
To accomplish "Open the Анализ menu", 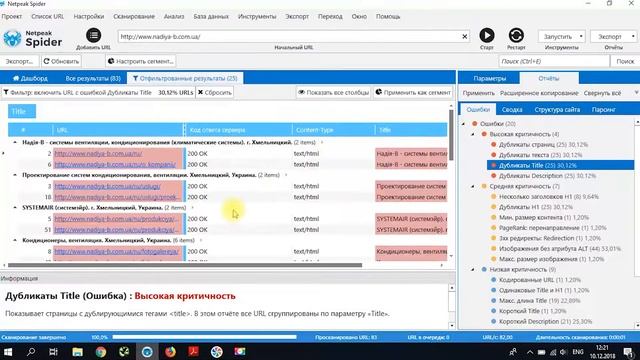I will [x=174, y=16].
